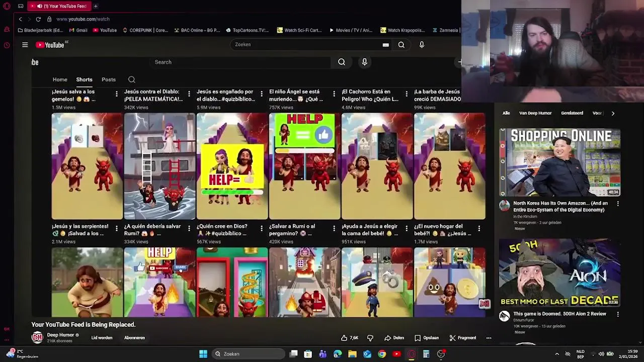Click the address bar youtube.com/watch
Image resolution: width=644 pixels, height=362 pixels.
pos(83,19)
